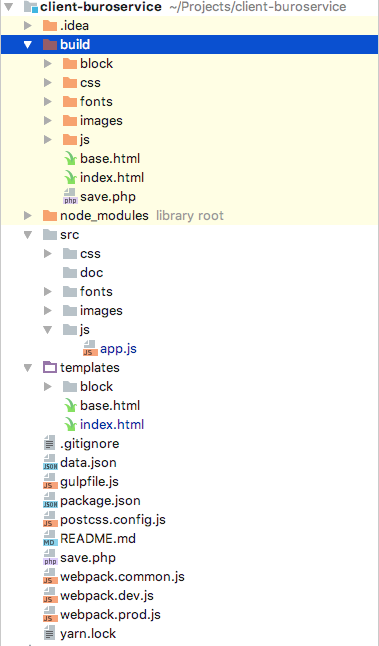Viewport: 379px width, 646px height.
Task: Collapse the build folder
Action: coord(28,44)
